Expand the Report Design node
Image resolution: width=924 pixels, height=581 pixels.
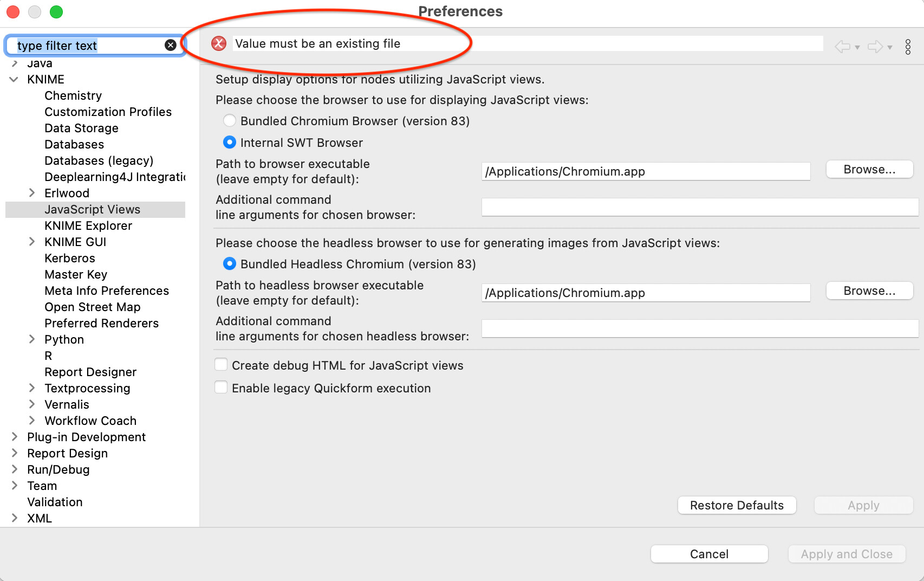coord(15,453)
